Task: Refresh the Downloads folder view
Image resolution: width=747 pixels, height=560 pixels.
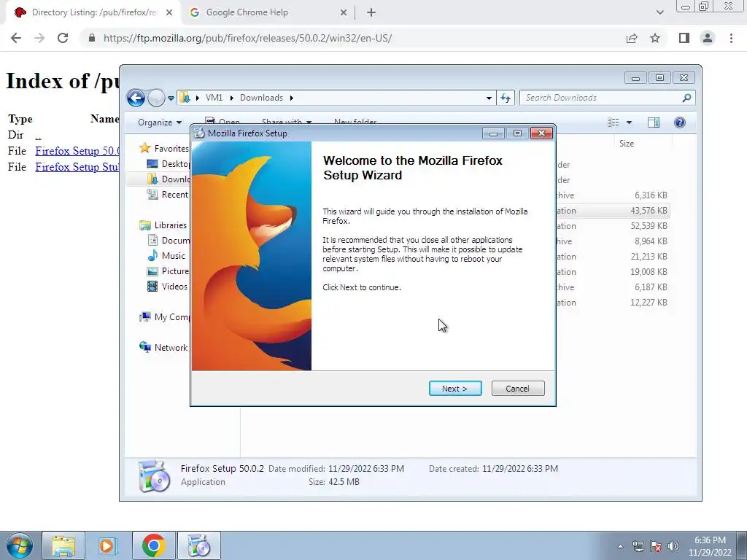Action: coord(506,98)
